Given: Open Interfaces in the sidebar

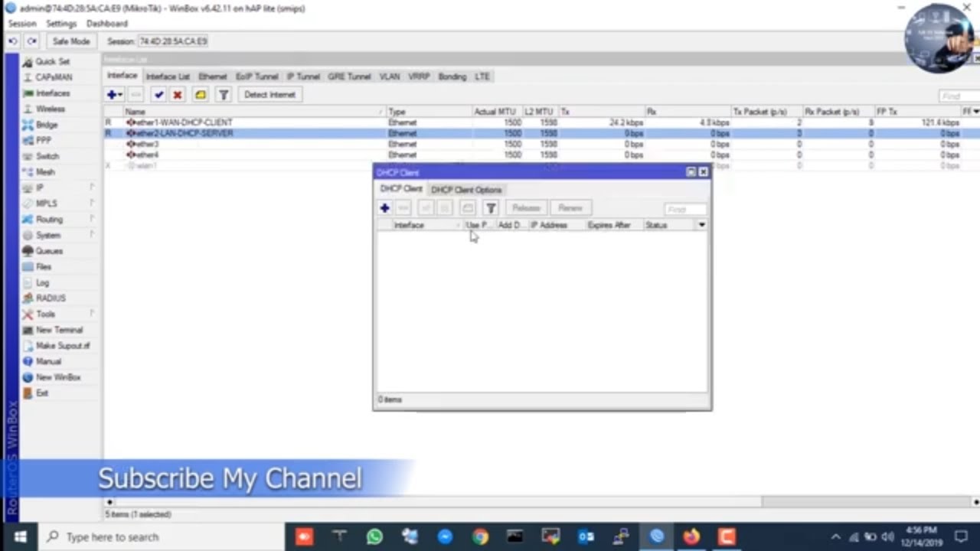Looking at the screenshot, I should coord(53,93).
